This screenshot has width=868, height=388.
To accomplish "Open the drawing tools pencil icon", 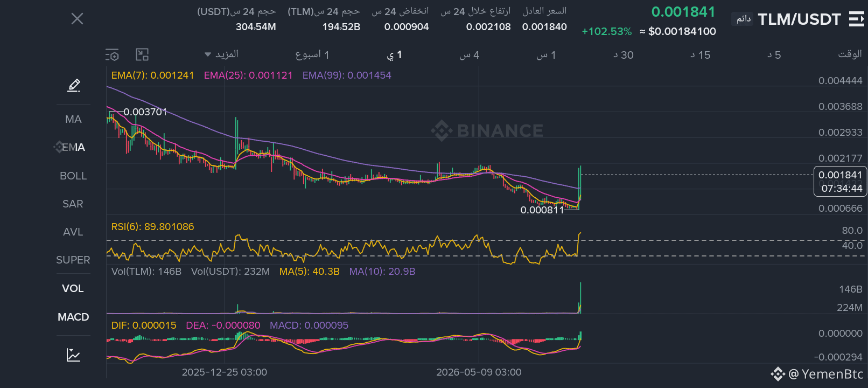I will [74, 85].
